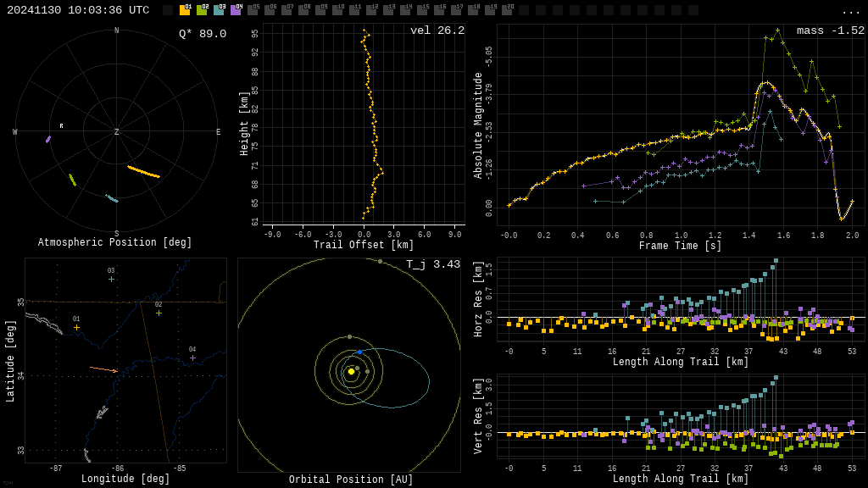868x488 pixels.
Task: Click the timestamp 20241130 10:03:36 UTC
Action: [x=78, y=10]
